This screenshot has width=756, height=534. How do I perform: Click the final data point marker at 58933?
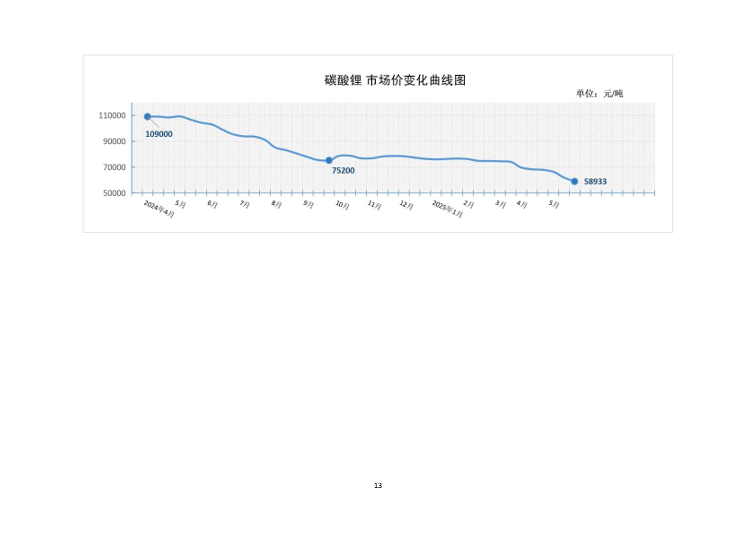(x=574, y=181)
